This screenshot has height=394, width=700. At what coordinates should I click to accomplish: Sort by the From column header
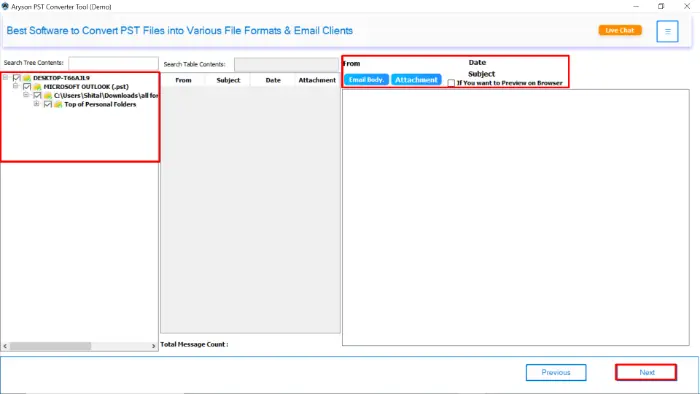[x=183, y=80]
